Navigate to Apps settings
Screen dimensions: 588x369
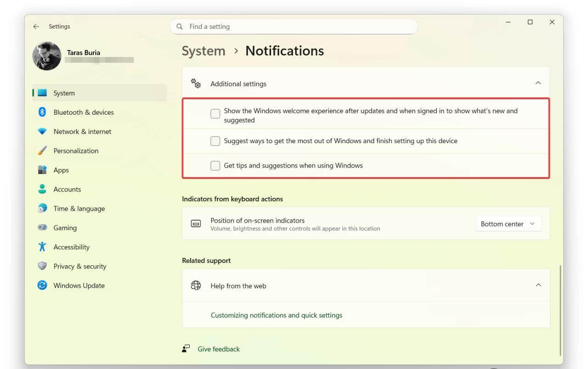pyautogui.click(x=100, y=170)
